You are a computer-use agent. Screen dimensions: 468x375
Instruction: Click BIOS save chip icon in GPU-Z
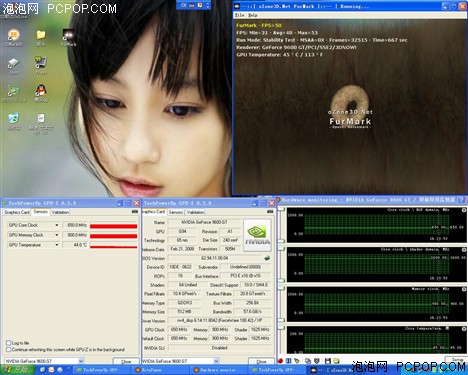(x=267, y=258)
